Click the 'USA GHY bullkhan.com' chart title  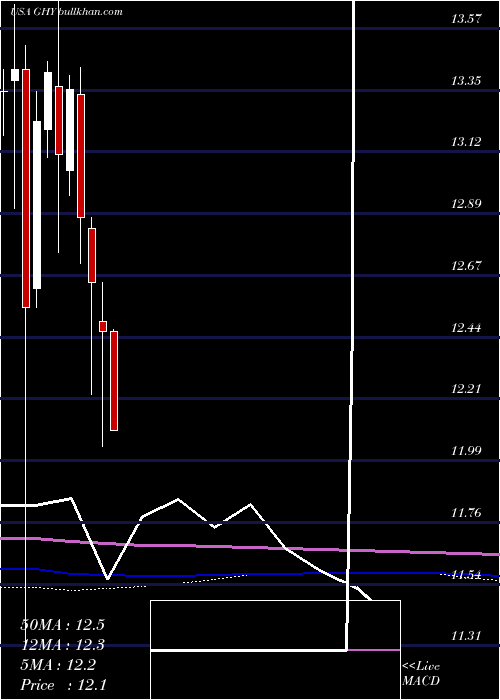67,12
